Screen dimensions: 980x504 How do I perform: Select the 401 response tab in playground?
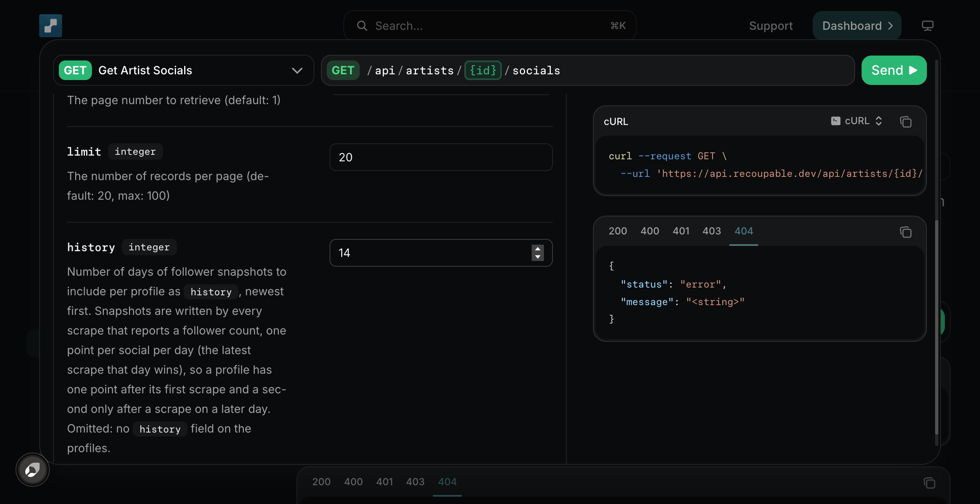point(681,231)
